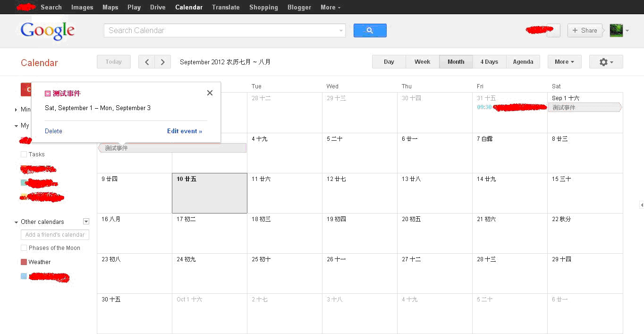Switch to Agenda view
This screenshot has height=334, width=644.
tap(523, 62)
